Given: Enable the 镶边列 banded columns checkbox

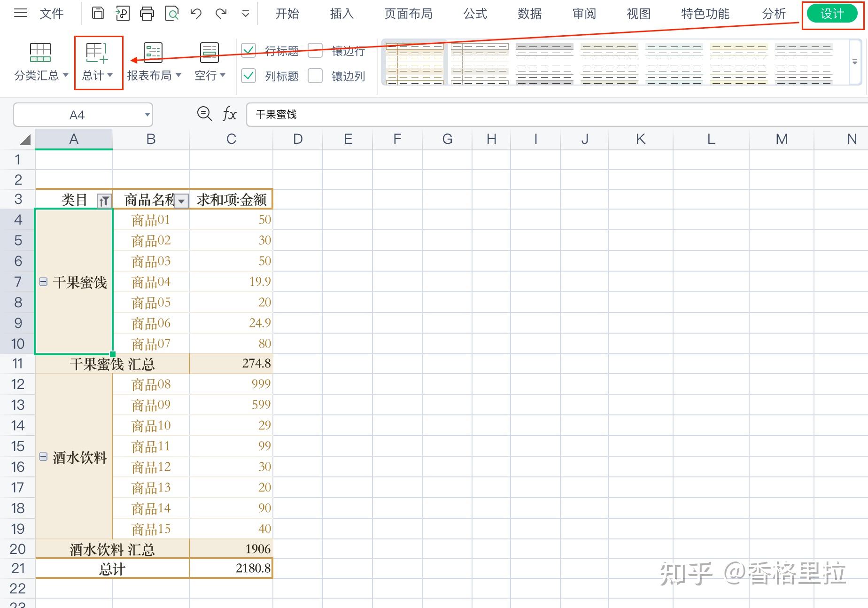Looking at the screenshot, I should (x=315, y=76).
